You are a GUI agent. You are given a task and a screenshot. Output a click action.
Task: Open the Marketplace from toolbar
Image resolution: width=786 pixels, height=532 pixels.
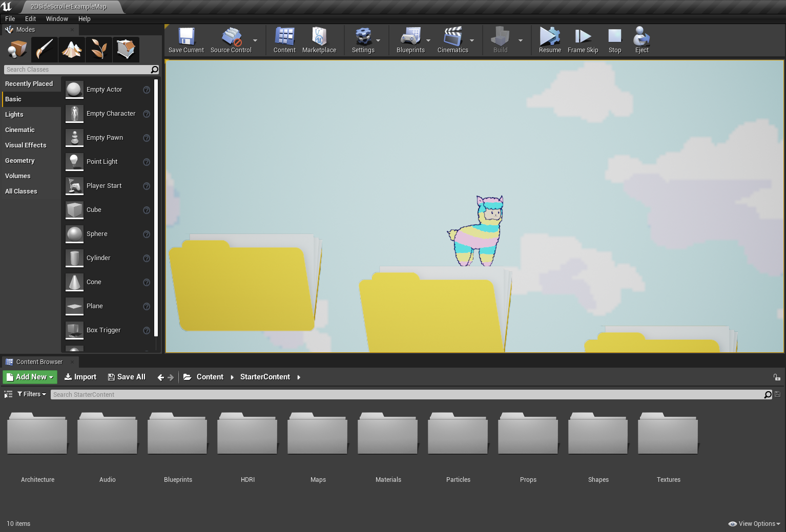[319, 40]
